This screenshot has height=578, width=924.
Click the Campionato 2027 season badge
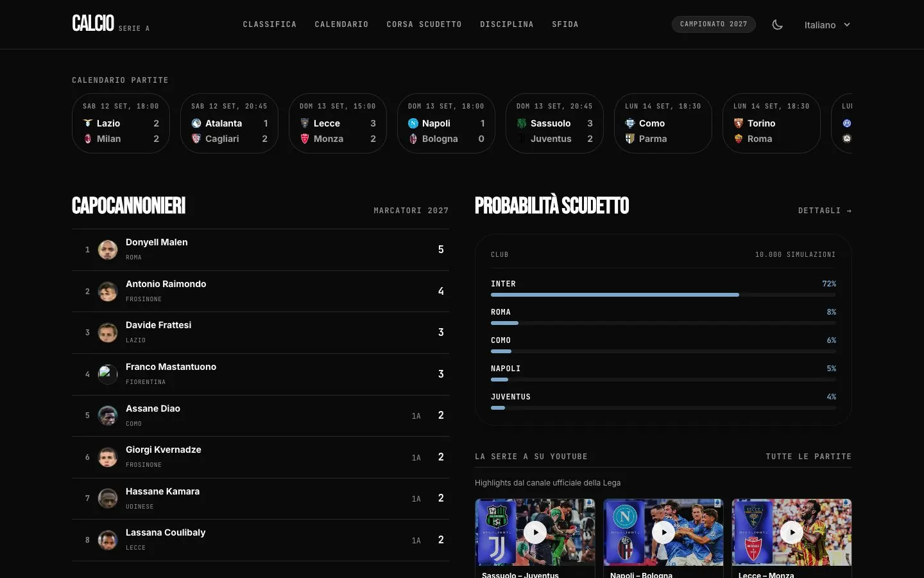point(714,24)
